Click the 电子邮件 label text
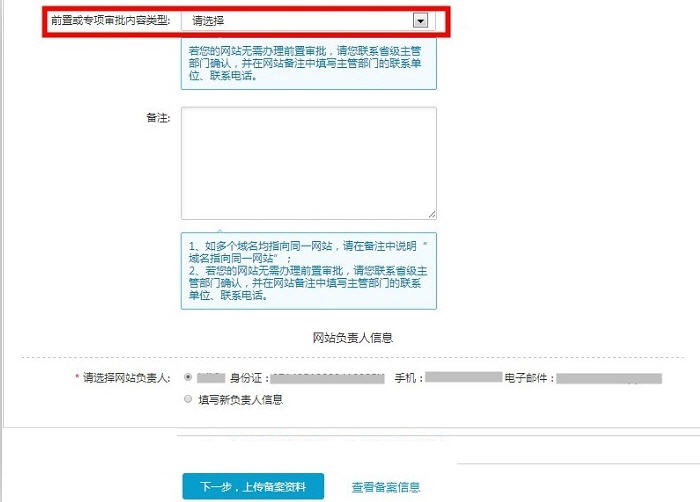This screenshot has width=700, height=502. pyautogui.click(x=529, y=378)
